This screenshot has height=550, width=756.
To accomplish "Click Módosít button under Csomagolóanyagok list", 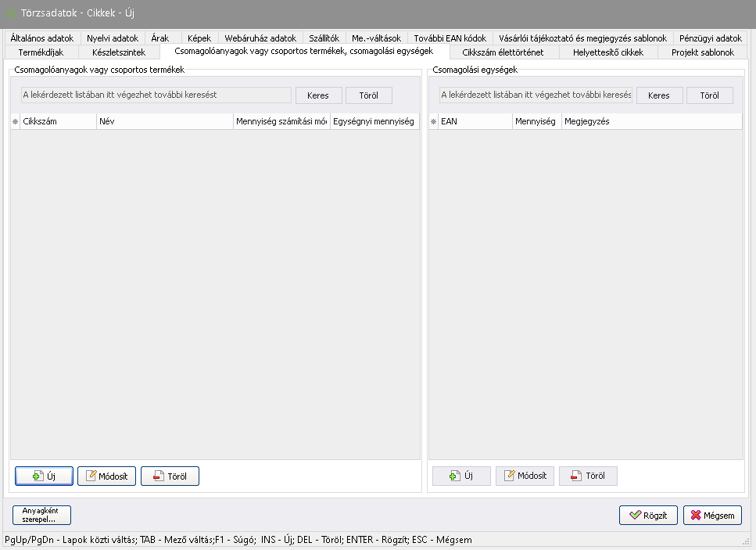I will (107, 476).
